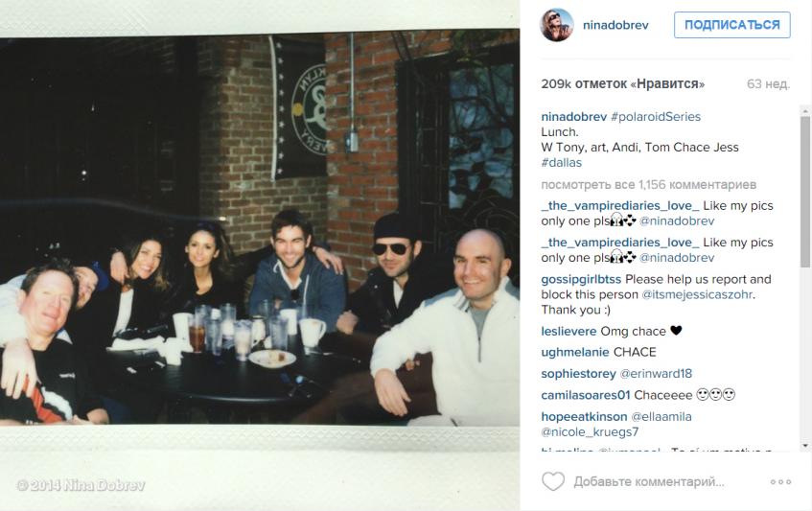The image size is (812, 511).
Task: Open @itsmejessicaszohr mention link
Action: (698, 294)
